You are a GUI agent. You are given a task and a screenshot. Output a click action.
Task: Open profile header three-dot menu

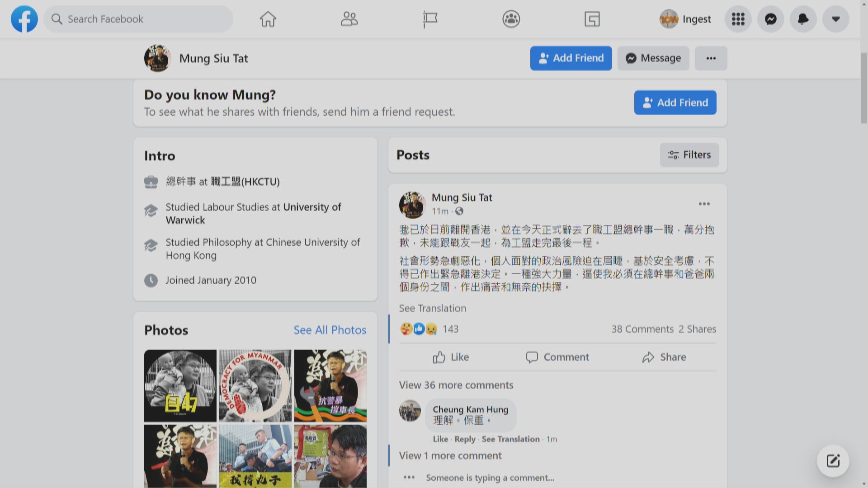[711, 58]
